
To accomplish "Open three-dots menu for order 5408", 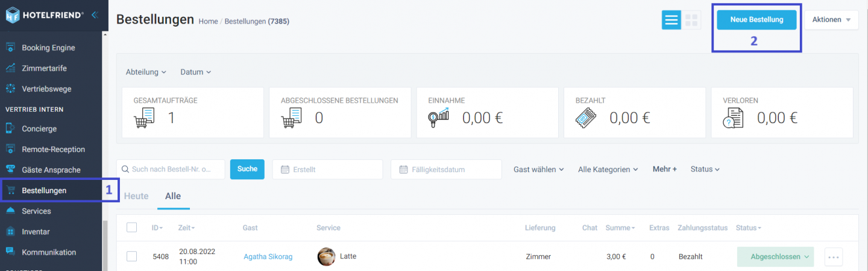I will click(834, 257).
